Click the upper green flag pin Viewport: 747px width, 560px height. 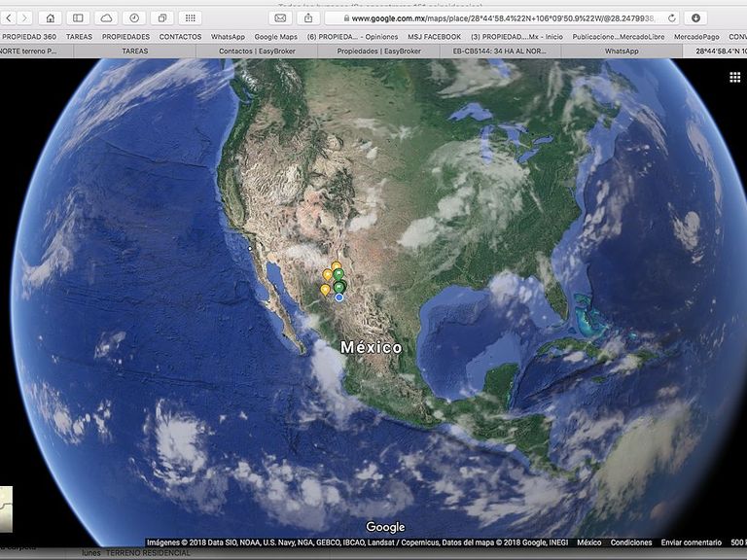pyautogui.click(x=338, y=274)
